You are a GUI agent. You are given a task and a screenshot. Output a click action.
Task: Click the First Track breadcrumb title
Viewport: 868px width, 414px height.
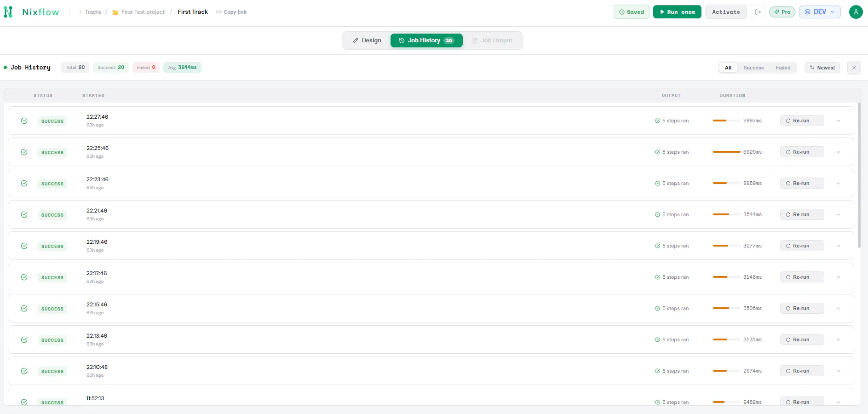click(193, 12)
